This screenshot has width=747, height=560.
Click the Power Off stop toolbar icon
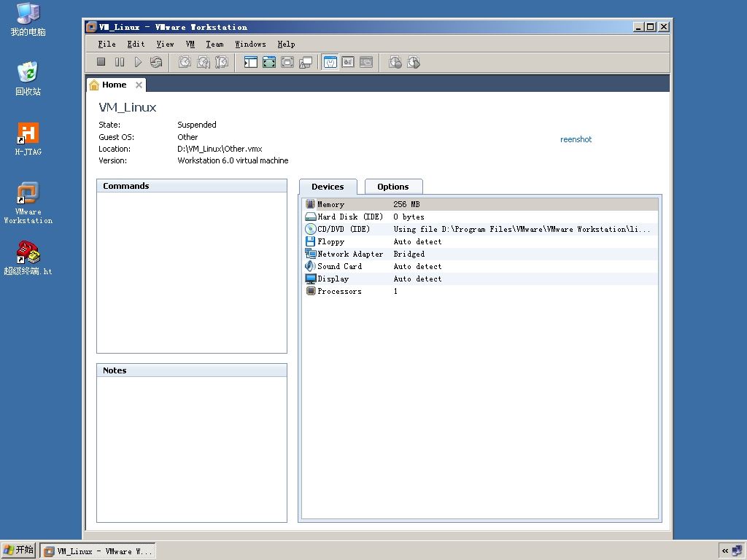point(101,62)
